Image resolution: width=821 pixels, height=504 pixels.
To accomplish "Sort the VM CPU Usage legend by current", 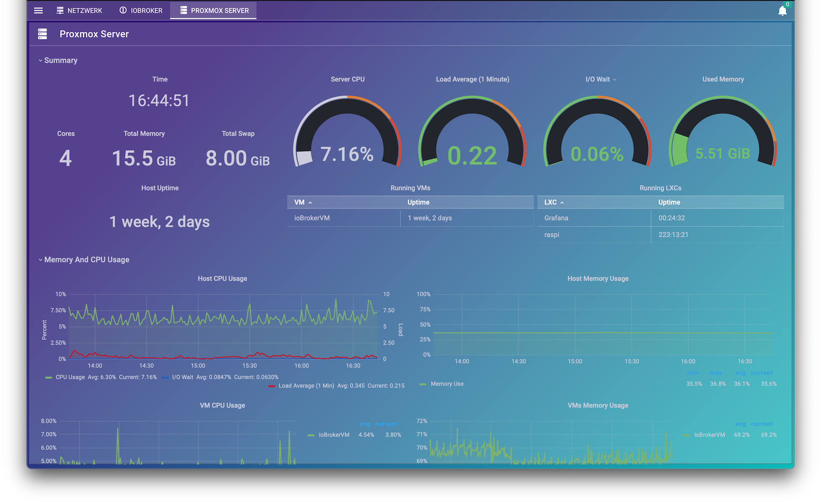I will click(x=386, y=424).
